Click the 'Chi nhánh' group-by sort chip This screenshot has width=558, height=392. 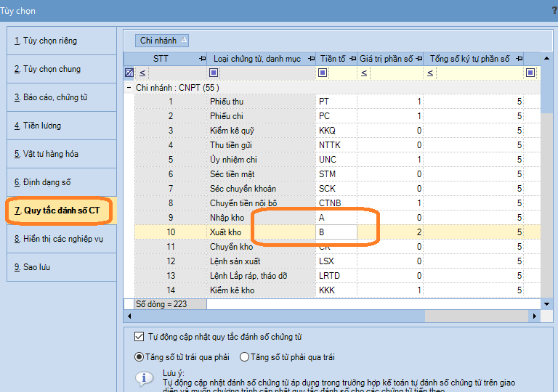(163, 41)
